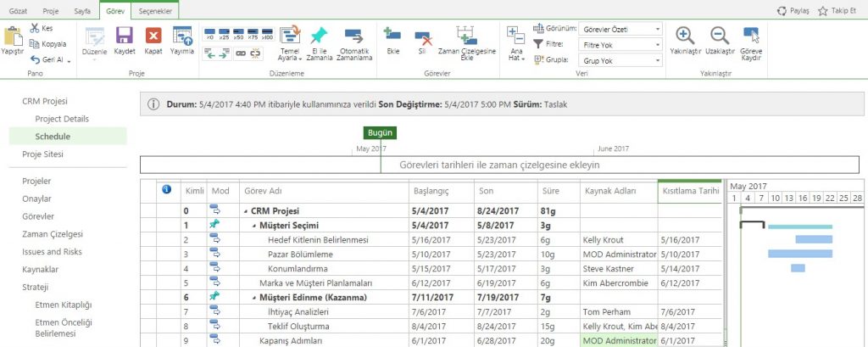Click the Takip Et (Follow) star
868x347 pixels.
[822, 11]
